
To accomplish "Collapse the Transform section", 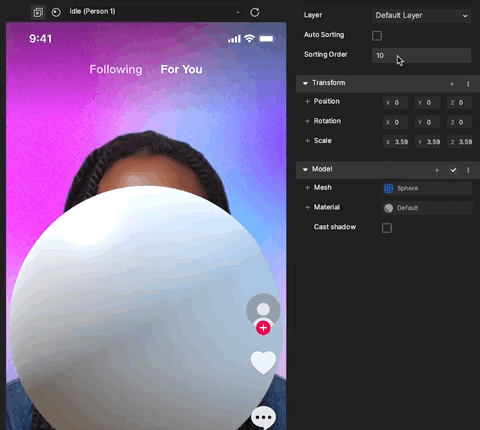I will [x=305, y=83].
